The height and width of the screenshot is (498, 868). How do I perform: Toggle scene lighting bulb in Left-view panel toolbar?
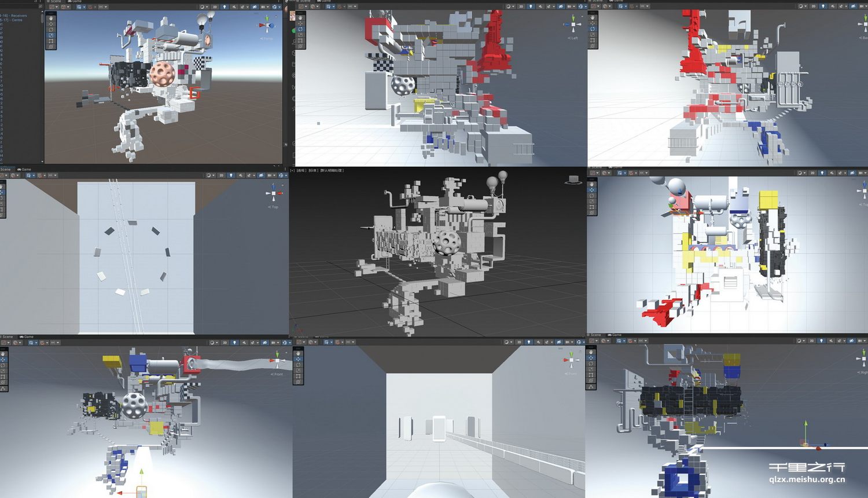(x=531, y=6)
